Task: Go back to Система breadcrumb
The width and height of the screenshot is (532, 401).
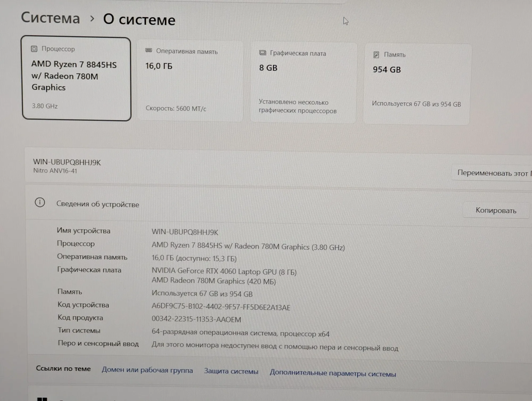Action: pos(50,18)
